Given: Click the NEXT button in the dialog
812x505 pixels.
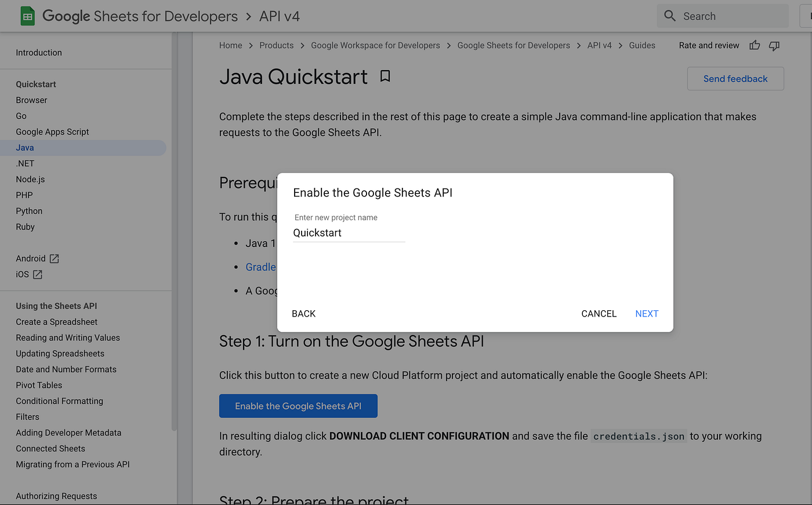Looking at the screenshot, I should (647, 314).
